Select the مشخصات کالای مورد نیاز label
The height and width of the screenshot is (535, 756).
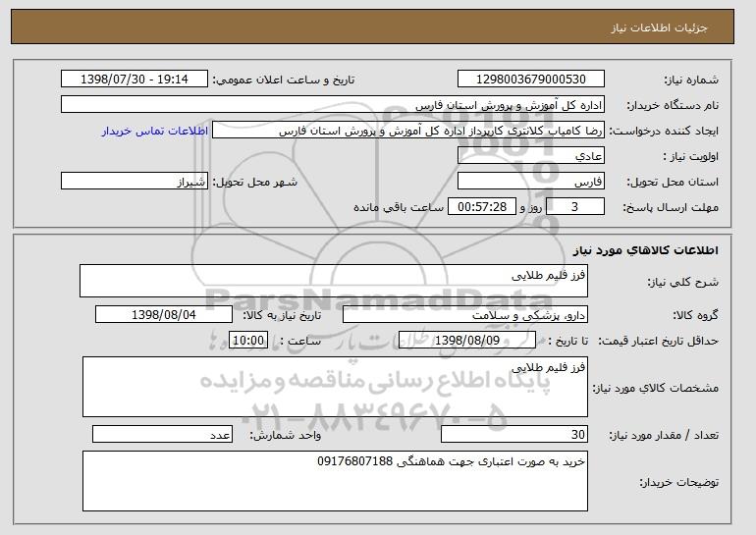pos(656,388)
